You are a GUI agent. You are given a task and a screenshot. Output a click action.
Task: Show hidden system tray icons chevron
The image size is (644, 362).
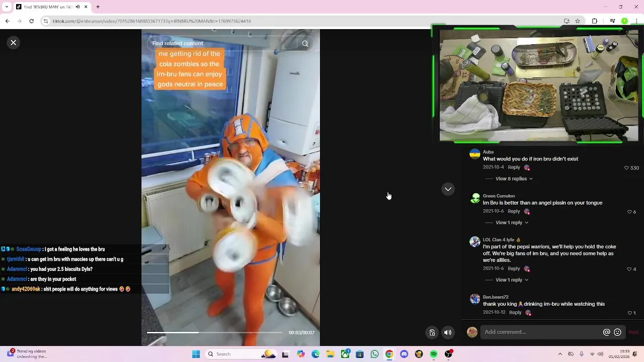(560, 354)
